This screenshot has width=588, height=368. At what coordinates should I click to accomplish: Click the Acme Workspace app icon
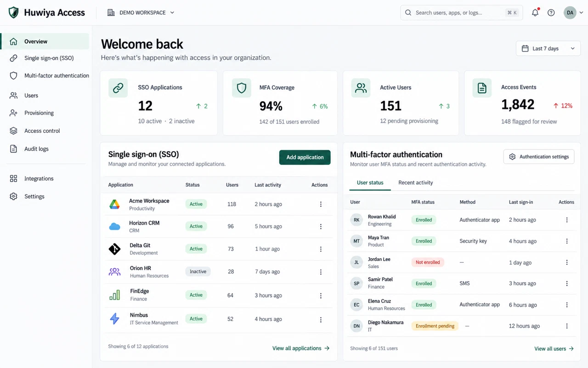(114, 204)
